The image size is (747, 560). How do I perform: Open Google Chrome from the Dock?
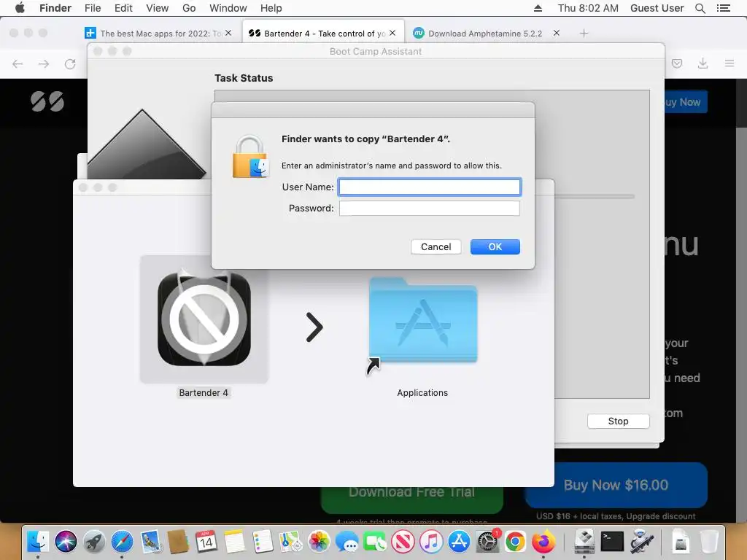tap(516, 542)
